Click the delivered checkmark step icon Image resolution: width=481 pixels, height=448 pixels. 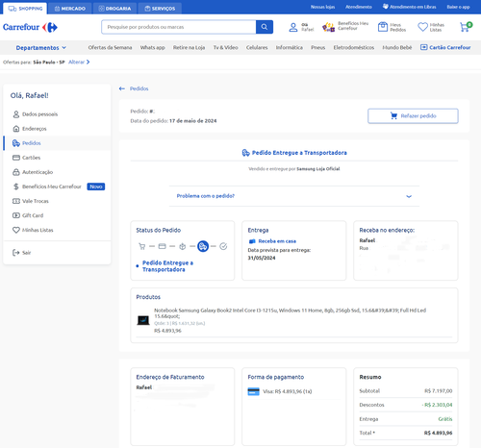[x=223, y=246]
